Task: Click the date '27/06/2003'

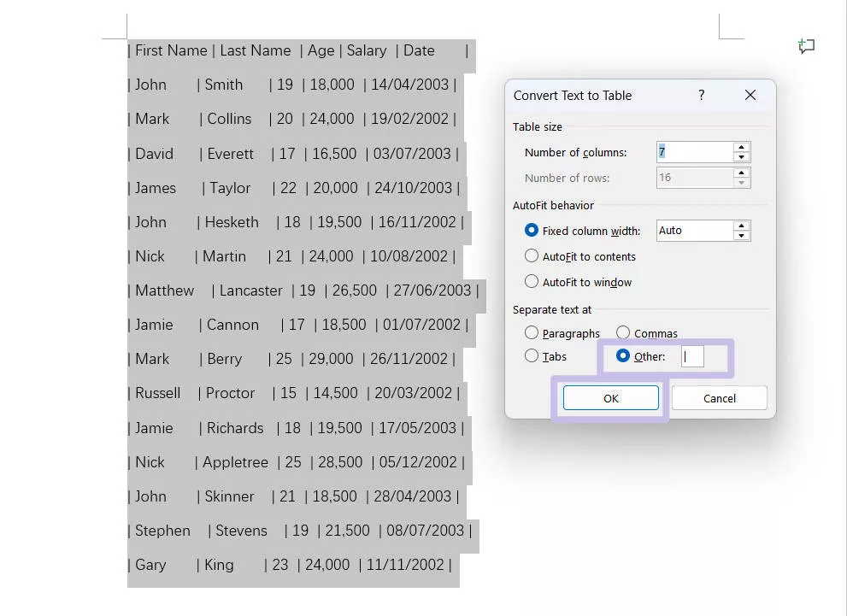Action: (x=432, y=290)
